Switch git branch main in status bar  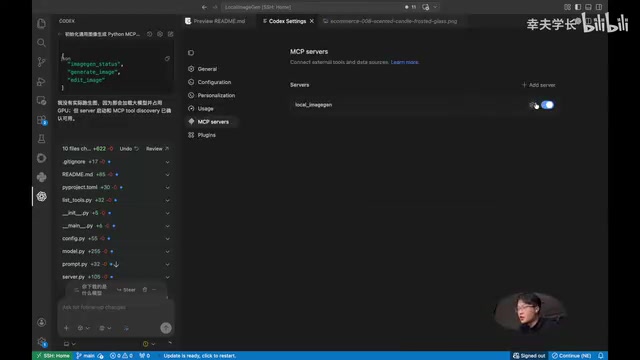(85, 356)
